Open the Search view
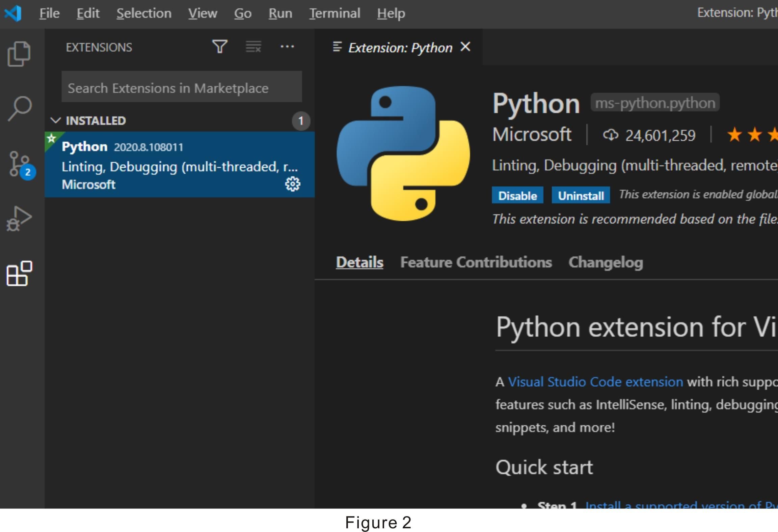The image size is (778, 532). (x=19, y=108)
